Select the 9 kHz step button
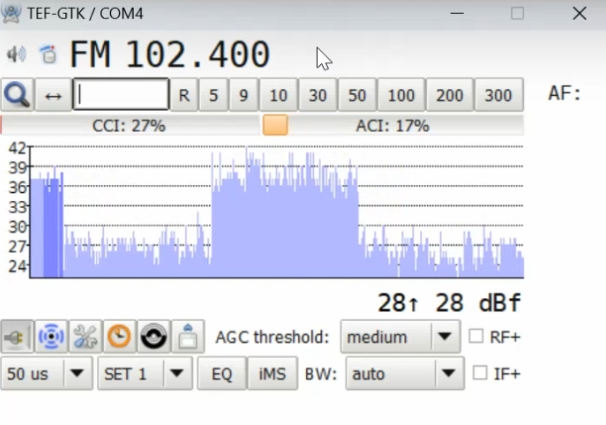 pos(243,95)
